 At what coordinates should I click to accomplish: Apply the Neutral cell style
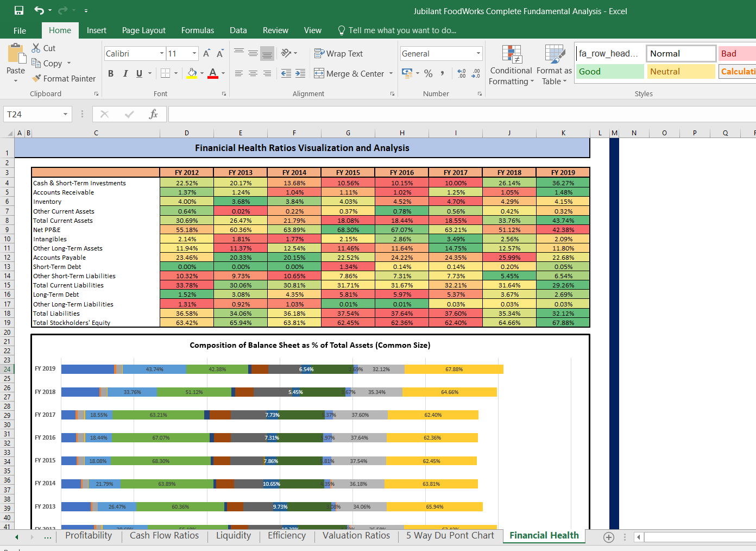681,72
